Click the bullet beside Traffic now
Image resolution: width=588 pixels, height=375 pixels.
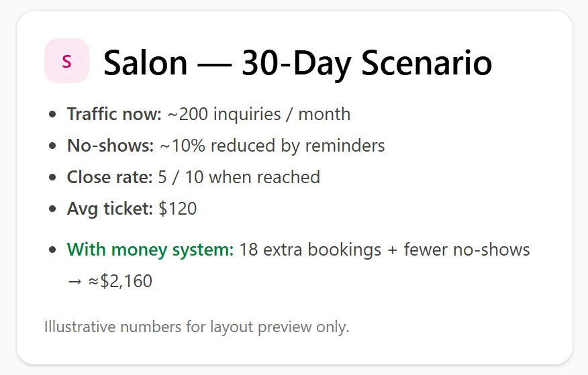(52, 114)
